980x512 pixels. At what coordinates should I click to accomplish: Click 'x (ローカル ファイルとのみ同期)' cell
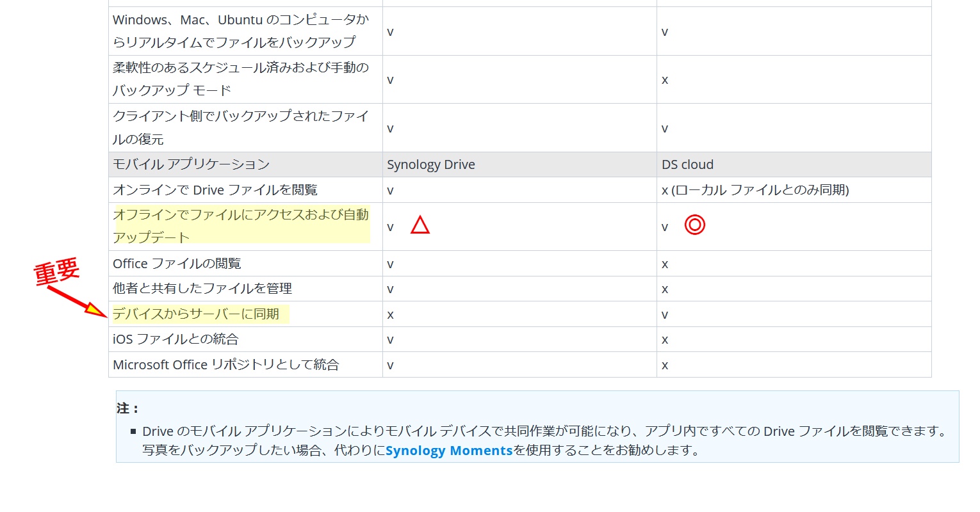pyautogui.click(x=755, y=190)
